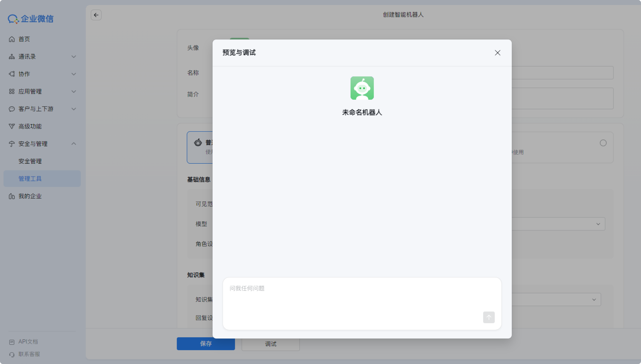Click the back arrow button
Viewport: 641px width, 364px height.
[96, 15]
